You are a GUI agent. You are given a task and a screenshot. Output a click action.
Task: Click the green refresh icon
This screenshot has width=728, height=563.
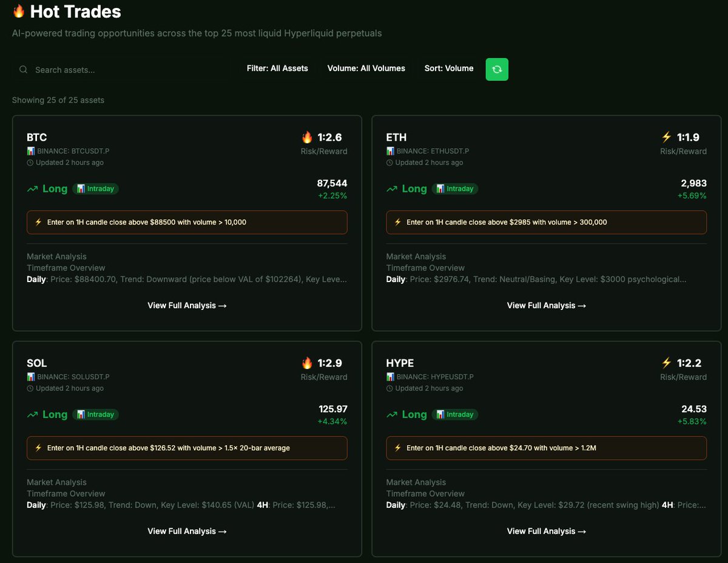click(497, 69)
